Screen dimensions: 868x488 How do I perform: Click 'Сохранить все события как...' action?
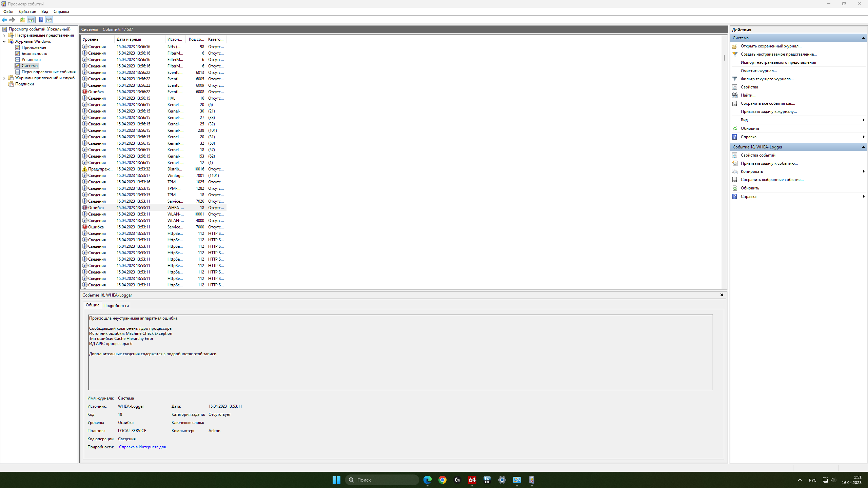pyautogui.click(x=768, y=103)
